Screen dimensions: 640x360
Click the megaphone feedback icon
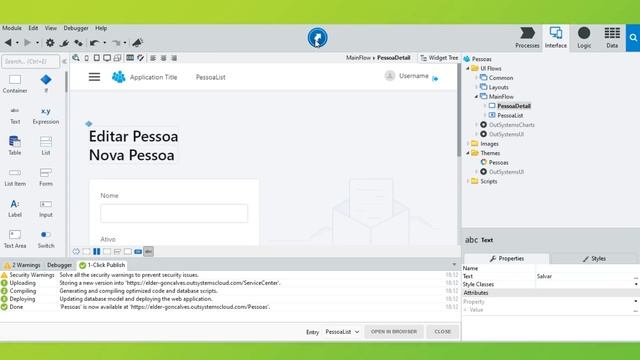(x=137, y=42)
